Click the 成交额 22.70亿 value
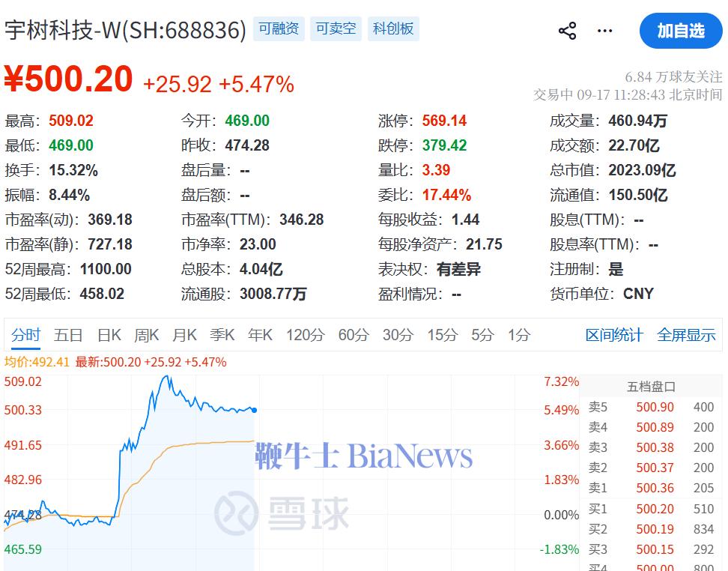 (634, 145)
